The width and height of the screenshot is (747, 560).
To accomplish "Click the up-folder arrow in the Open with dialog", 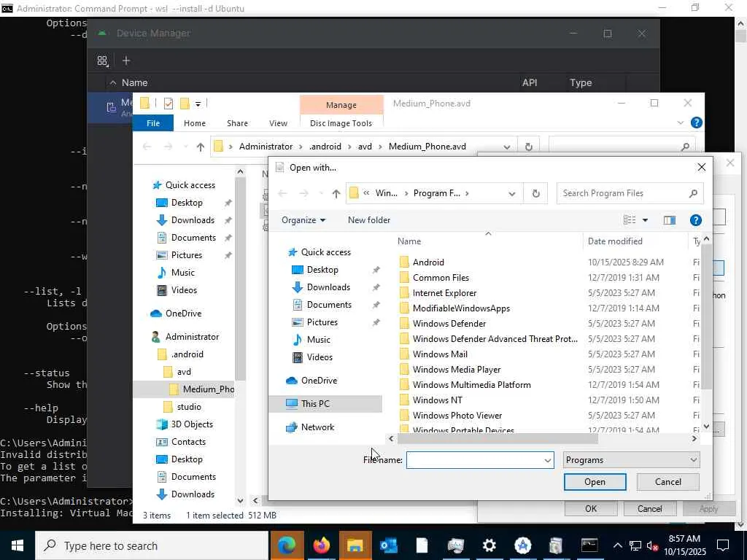I will coord(336,193).
